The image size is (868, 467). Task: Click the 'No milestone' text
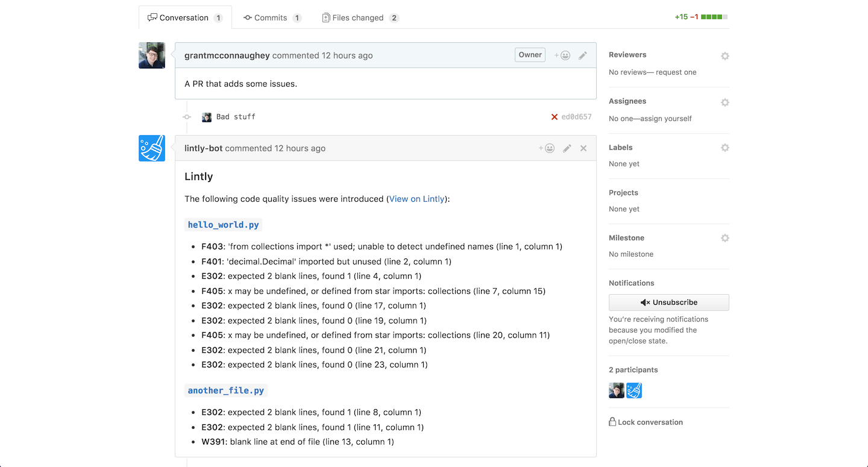click(631, 254)
